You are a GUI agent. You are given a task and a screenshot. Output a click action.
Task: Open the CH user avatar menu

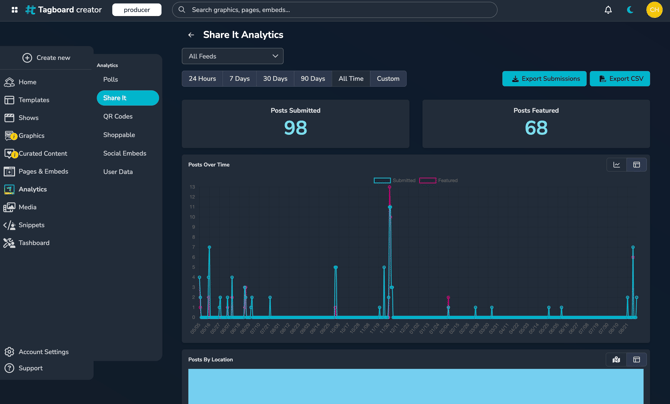tap(654, 10)
